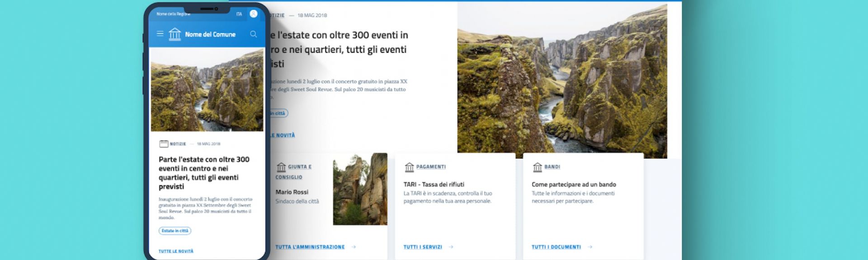Open the TARI - Tassa dei rifiuti card title

coord(434,184)
